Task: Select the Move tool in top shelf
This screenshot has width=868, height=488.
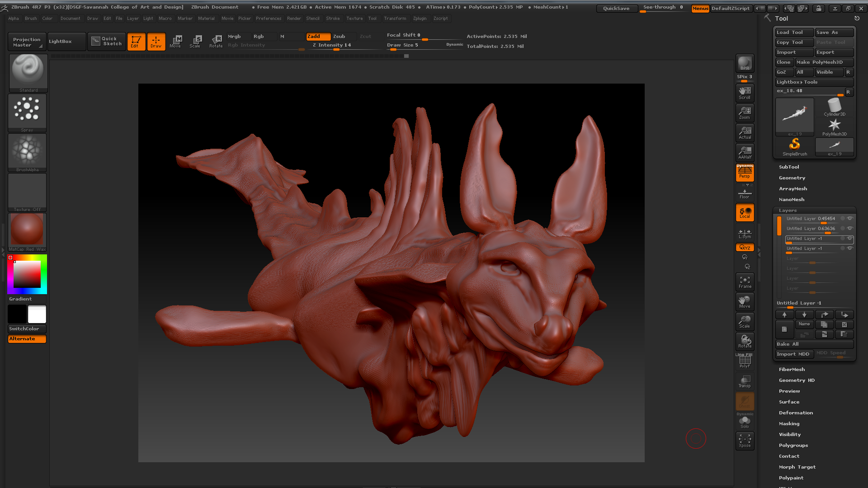Action: [x=175, y=42]
